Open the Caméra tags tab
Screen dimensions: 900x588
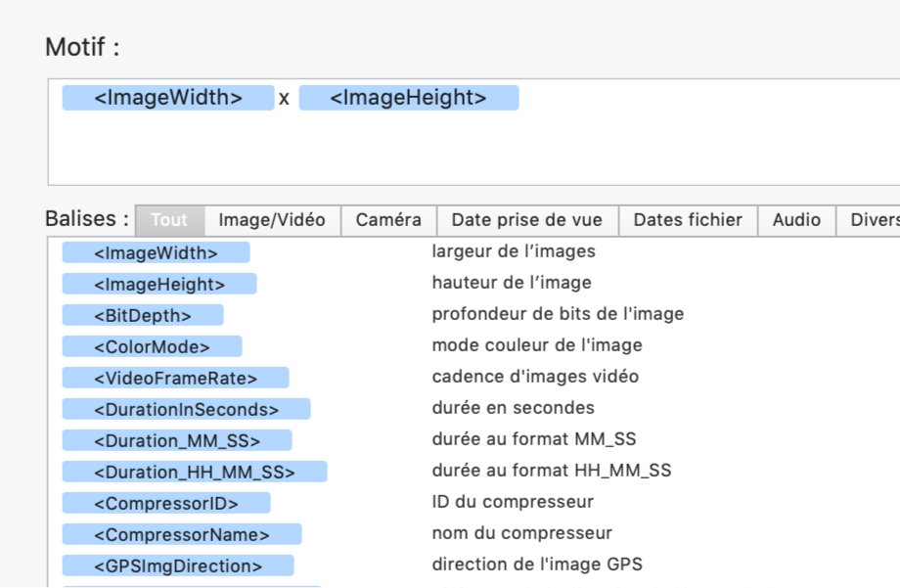[x=388, y=220]
